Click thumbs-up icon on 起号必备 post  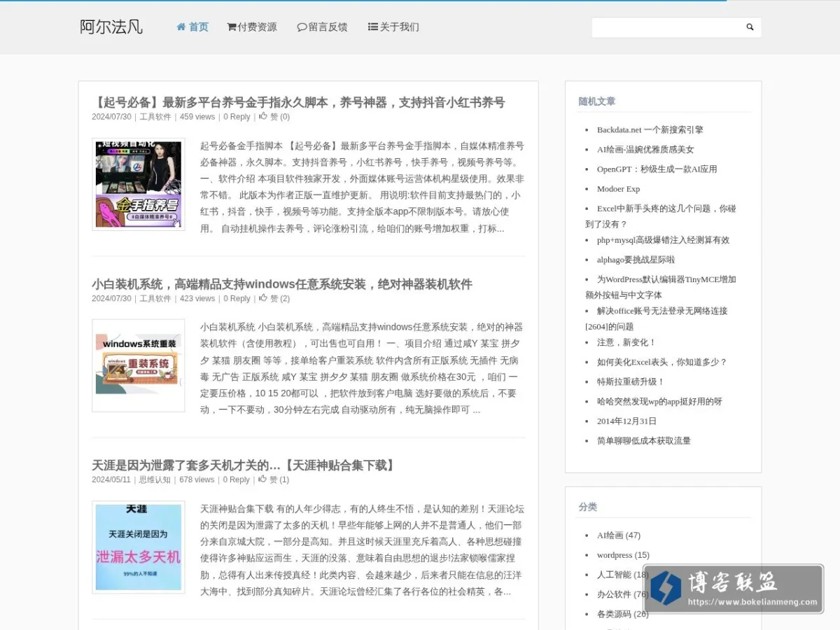click(x=263, y=116)
